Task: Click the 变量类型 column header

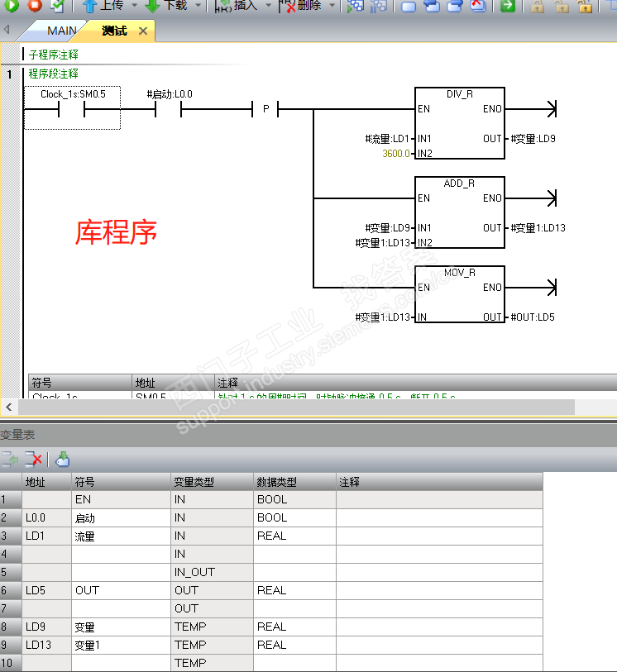Action: click(x=213, y=482)
